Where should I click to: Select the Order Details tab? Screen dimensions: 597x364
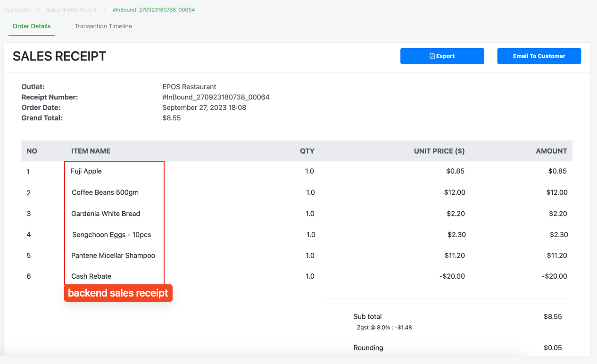32,26
